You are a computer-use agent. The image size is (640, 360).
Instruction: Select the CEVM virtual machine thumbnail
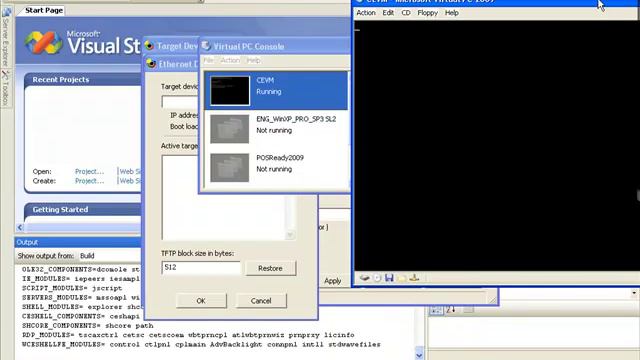point(230,91)
